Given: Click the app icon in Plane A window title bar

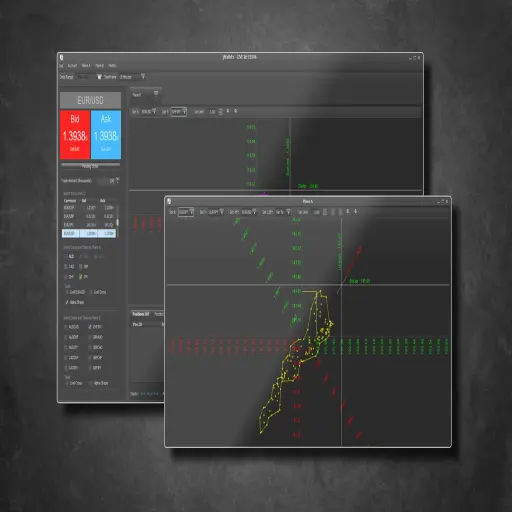Looking at the screenshot, I should pyautogui.click(x=169, y=201).
